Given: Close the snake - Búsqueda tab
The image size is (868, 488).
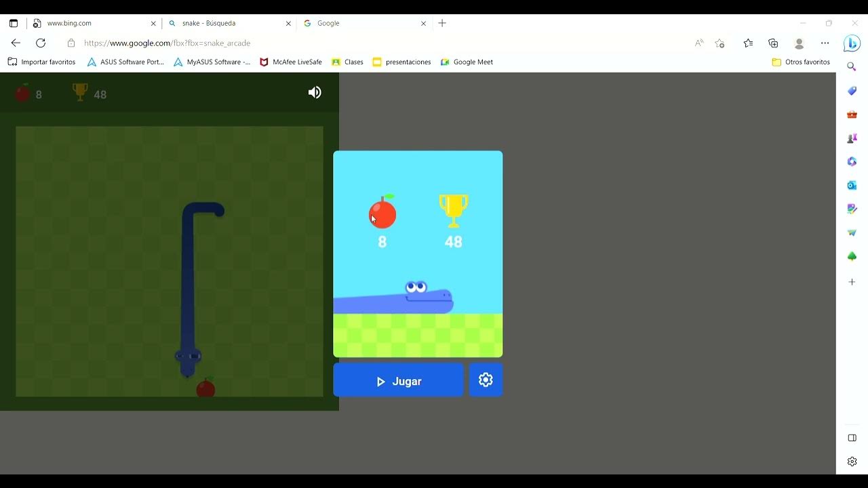Looking at the screenshot, I should (288, 23).
